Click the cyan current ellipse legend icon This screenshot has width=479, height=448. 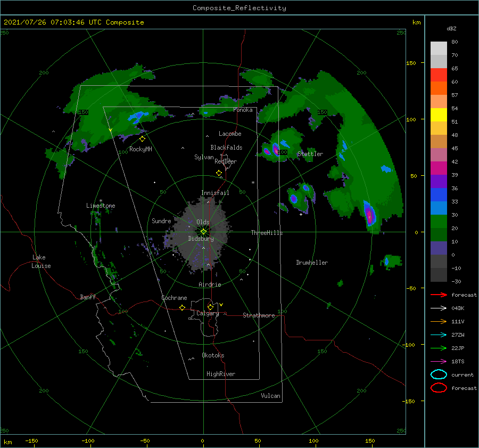439,374
